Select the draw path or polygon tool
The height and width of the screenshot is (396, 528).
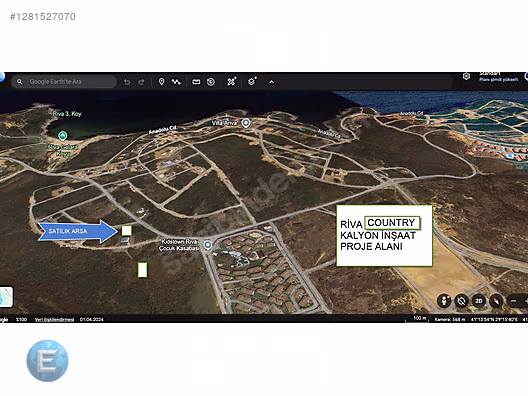point(176,82)
